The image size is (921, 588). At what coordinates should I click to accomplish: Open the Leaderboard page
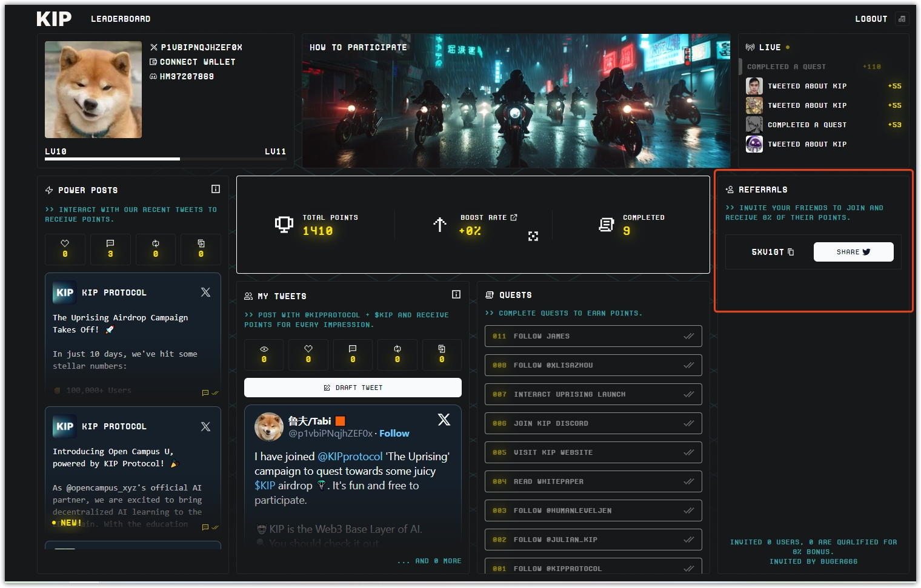[x=121, y=19]
